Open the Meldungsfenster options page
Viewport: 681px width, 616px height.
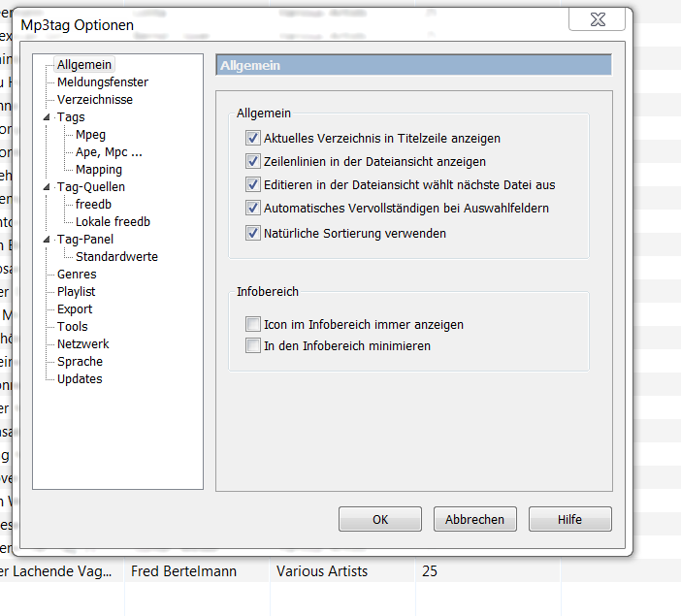[x=103, y=82]
